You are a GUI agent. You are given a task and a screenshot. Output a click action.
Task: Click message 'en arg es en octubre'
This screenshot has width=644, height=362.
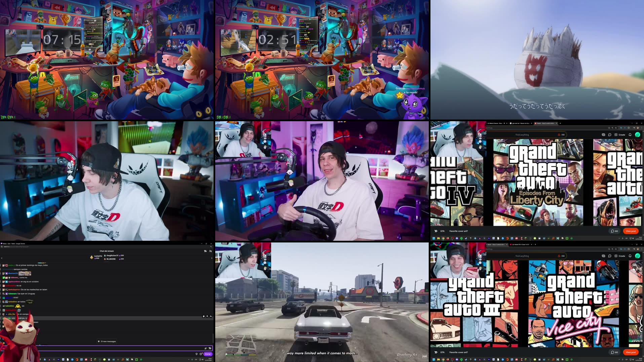pyautogui.click(x=30, y=282)
